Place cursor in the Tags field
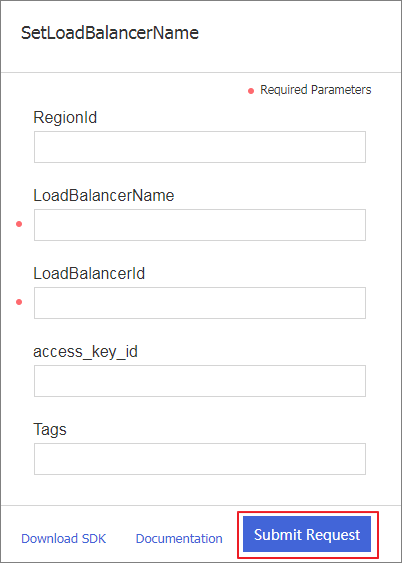 coord(200,459)
